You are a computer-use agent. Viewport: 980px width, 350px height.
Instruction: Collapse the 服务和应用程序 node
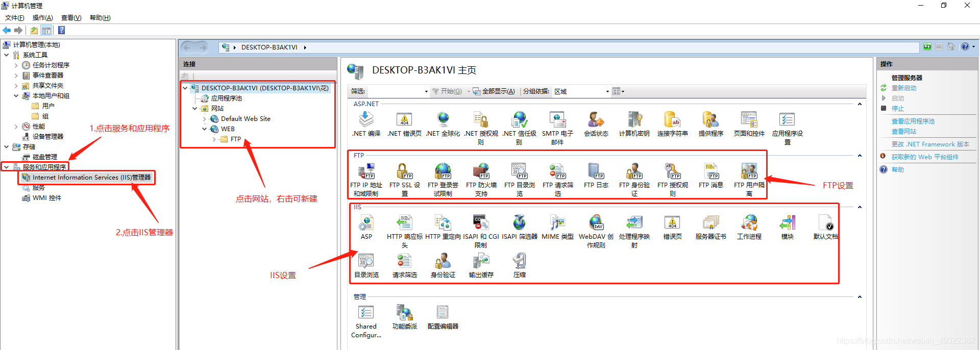pyautogui.click(x=6, y=167)
